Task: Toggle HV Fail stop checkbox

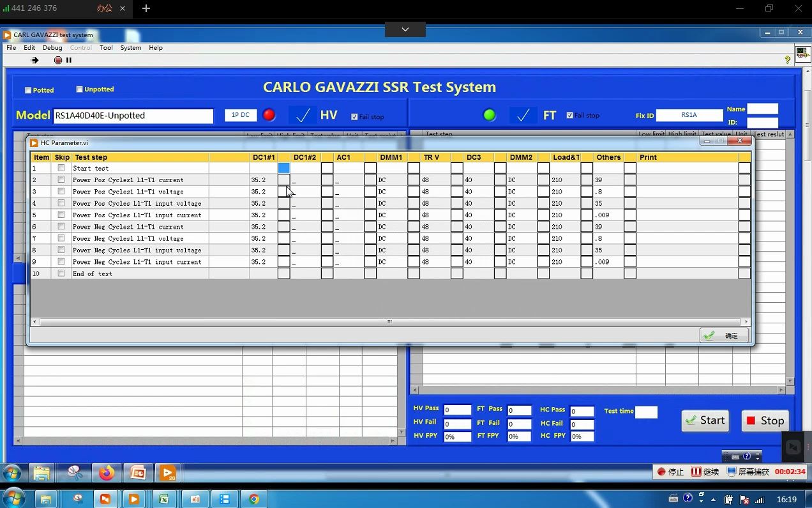Action: coord(354,117)
